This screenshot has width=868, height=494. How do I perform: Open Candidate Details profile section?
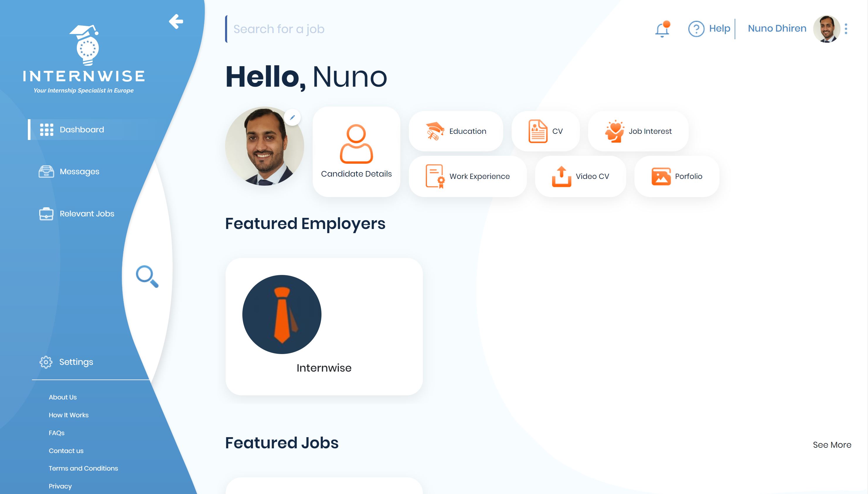coord(356,151)
